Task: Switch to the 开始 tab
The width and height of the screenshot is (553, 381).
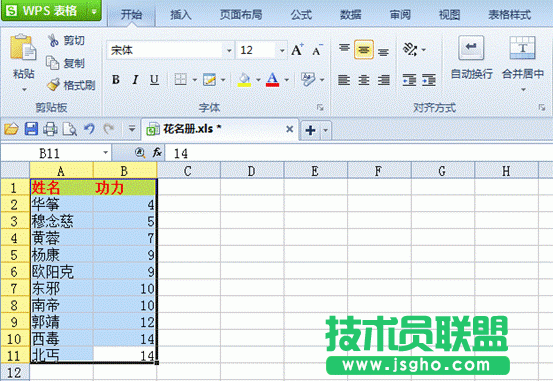Action: tap(131, 15)
